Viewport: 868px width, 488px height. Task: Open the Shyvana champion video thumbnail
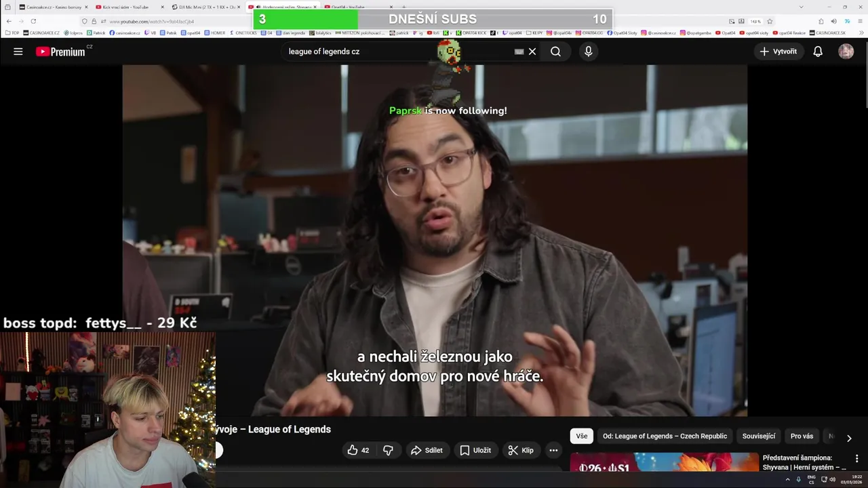(x=664, y=462)
